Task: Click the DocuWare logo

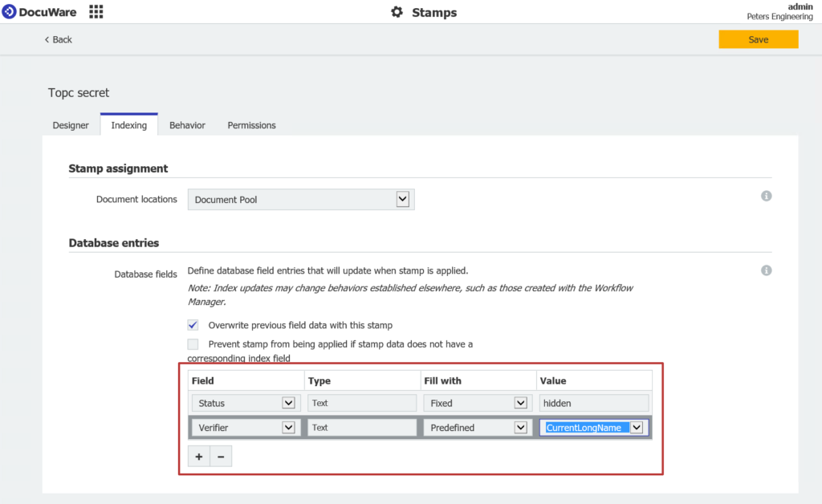Action: click(39, 11)
